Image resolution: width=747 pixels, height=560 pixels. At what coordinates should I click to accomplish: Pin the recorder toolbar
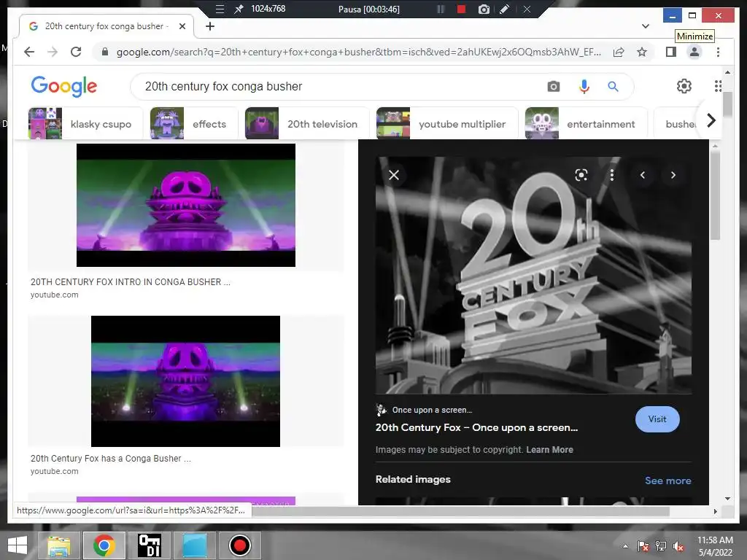[239, 9]
